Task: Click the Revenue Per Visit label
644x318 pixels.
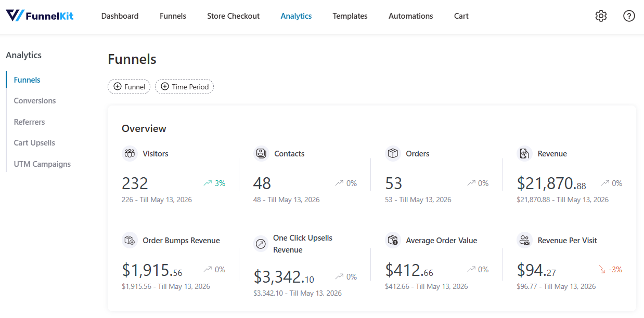Action: pos(567,241)
